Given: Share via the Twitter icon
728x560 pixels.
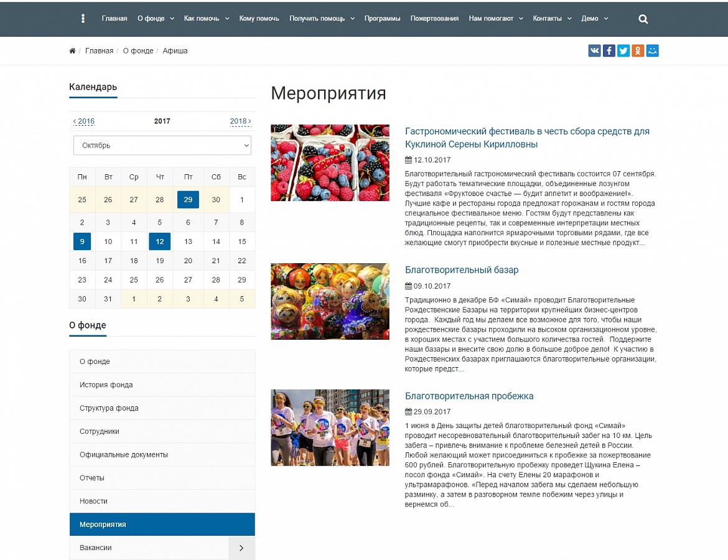Looking at the screenshot, I should [x=623, y=50].
